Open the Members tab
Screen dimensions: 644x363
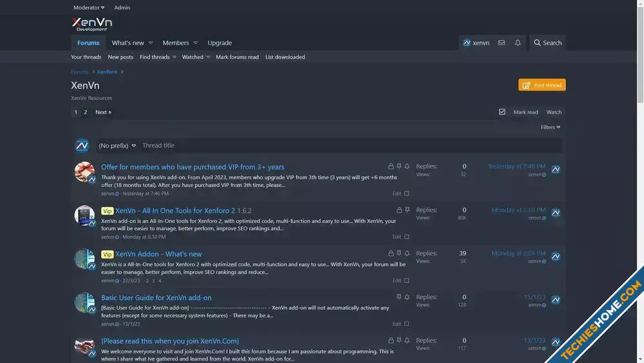click(176, 43)
